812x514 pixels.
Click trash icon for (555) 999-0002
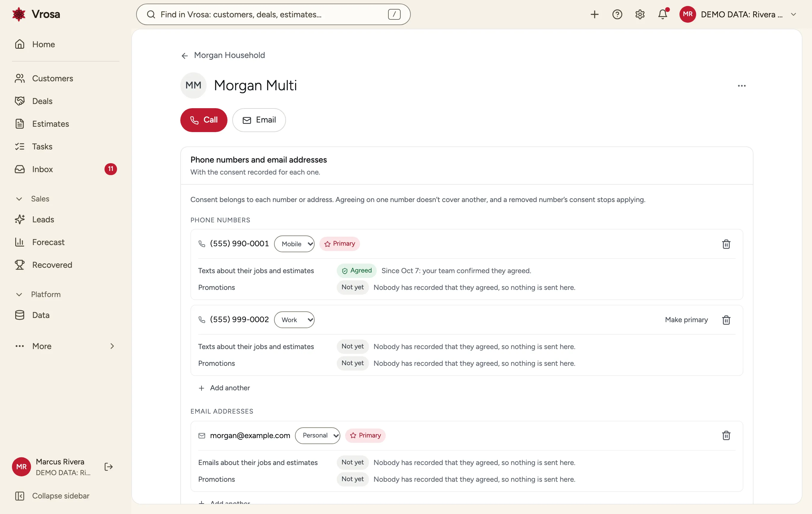tap(726, 319)
